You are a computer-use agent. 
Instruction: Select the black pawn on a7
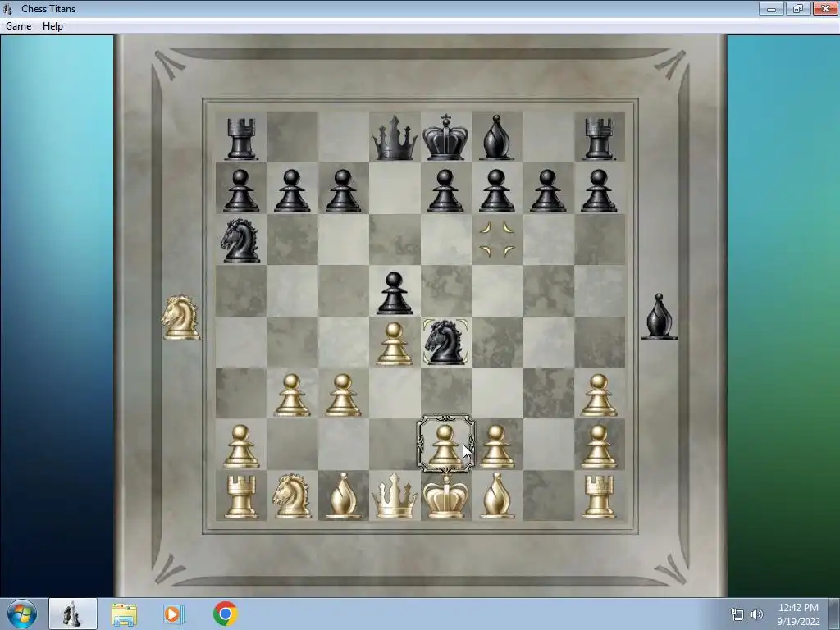coord(240,190)
